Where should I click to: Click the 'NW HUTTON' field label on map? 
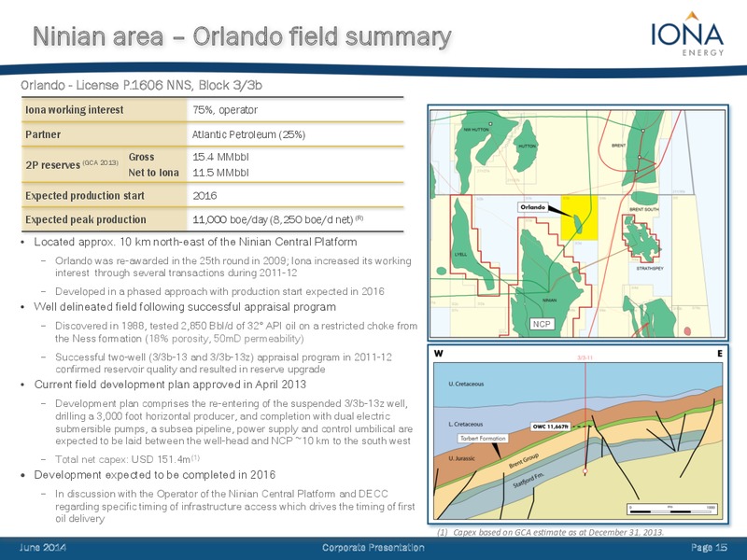[x=476, y=130]
